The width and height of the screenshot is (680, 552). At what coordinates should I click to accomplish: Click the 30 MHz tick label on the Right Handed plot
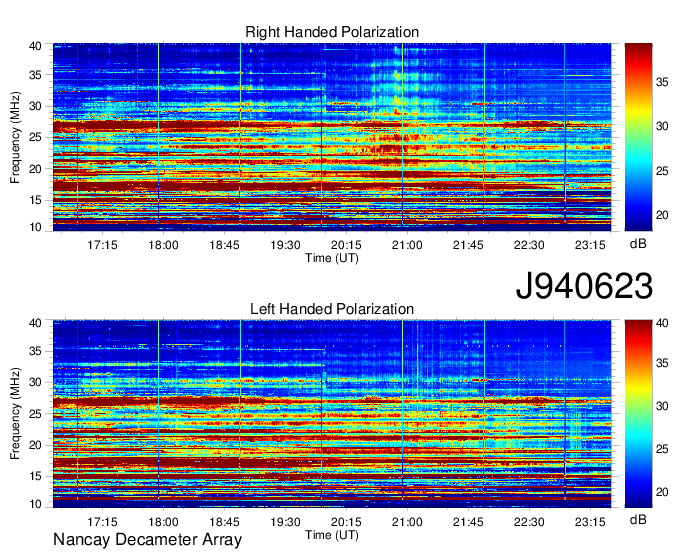pos(35,106)
